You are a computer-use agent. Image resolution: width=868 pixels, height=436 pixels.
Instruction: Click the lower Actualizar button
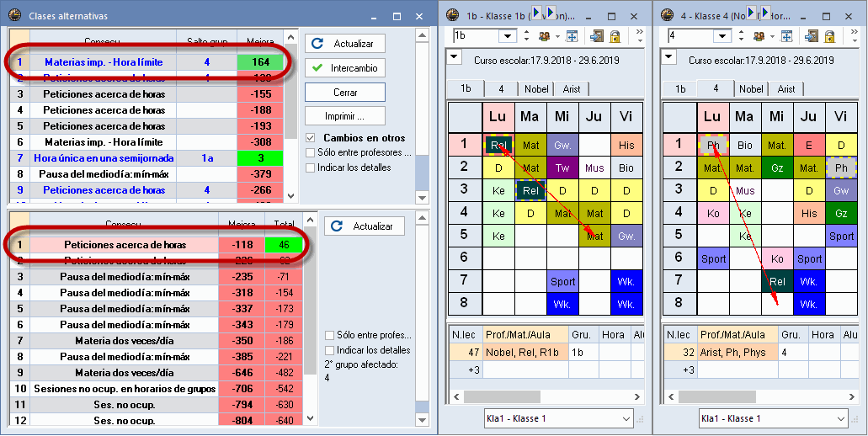point(365,226)
